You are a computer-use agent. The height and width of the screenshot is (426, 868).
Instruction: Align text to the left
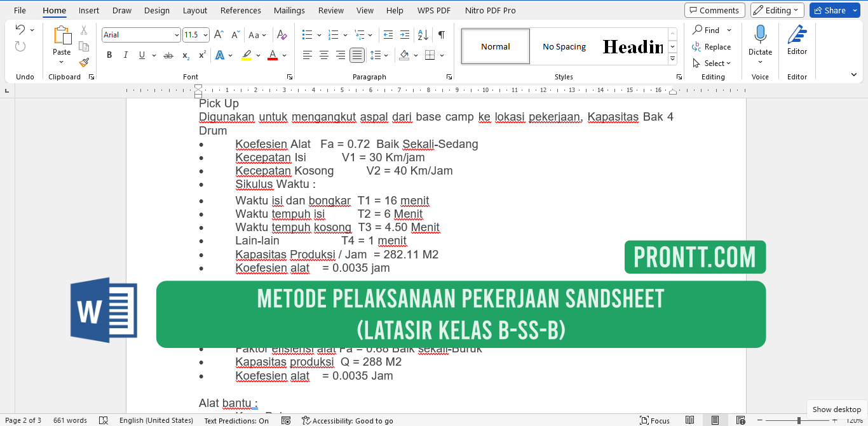(308, 55)
